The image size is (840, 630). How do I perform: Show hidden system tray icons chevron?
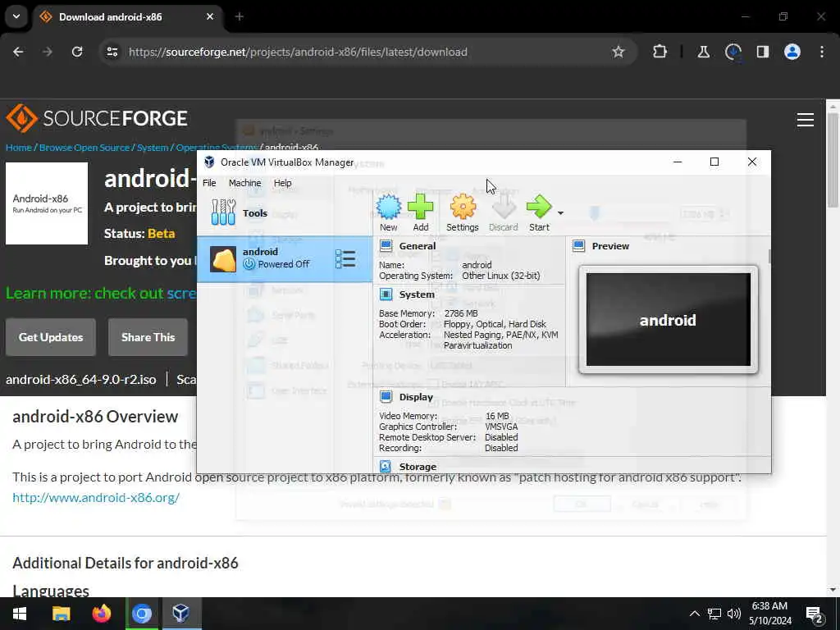pyautogui.click(x=694, y=614)
